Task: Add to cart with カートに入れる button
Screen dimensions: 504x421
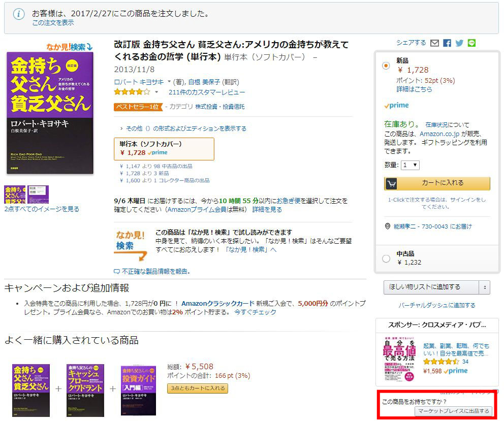Action: (437, 183)
